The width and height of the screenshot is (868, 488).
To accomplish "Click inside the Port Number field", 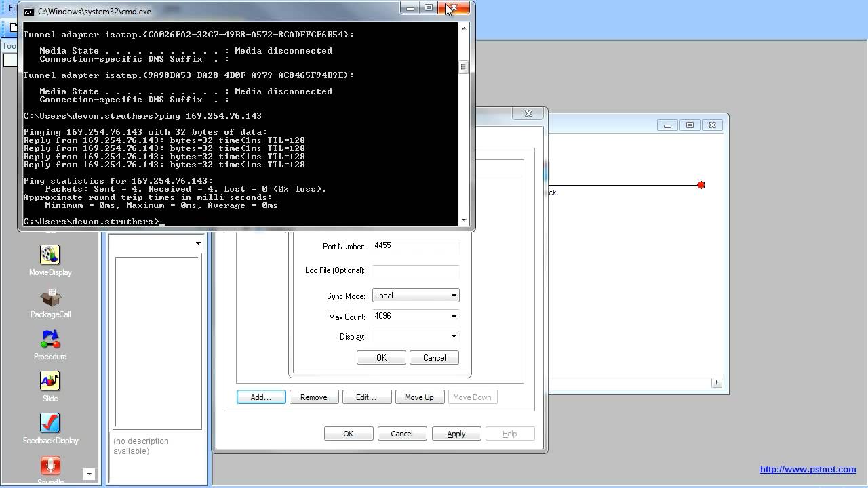I will 415,246.
